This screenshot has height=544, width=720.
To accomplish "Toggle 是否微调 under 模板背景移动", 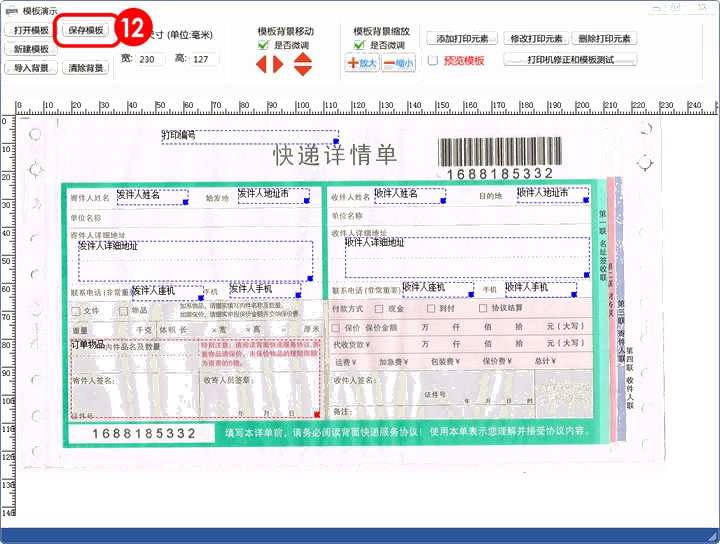I will click(263, 45).
